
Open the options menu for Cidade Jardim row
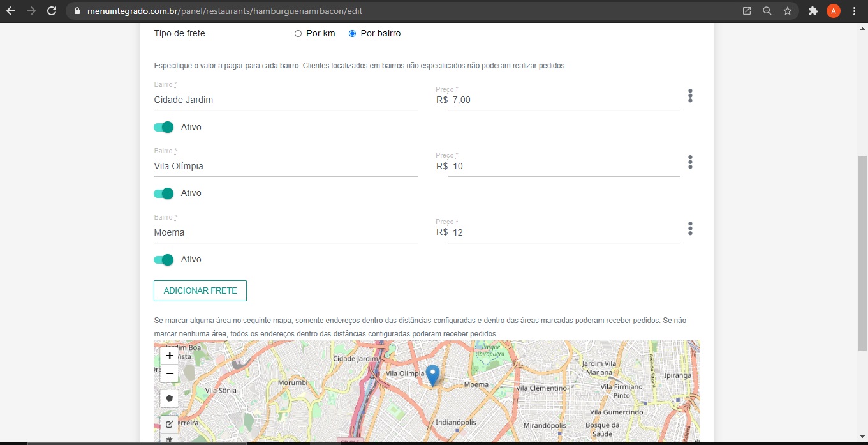690,96
